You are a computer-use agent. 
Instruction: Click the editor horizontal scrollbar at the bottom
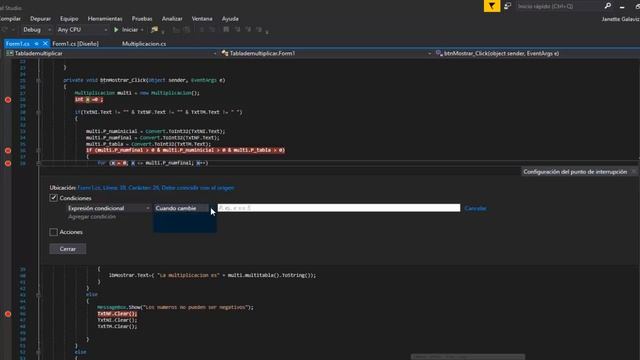pyautogui.click(x=468, y=357)
